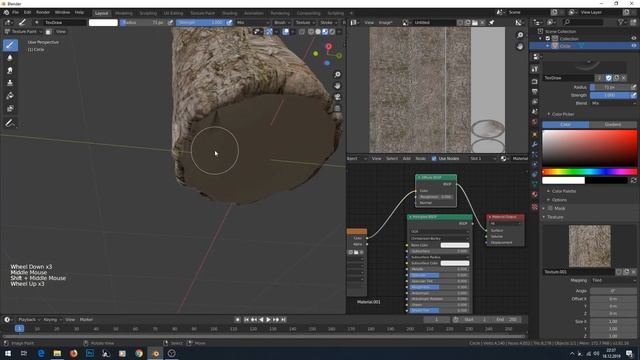Toggle strength pressure icon in properties panel
This screenshot has width=640, height=360.
633,95
